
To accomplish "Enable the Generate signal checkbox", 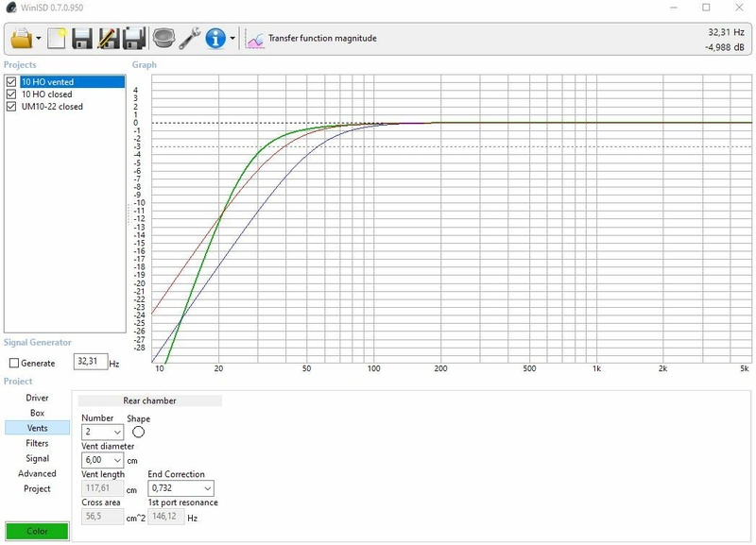I will pyautogui.click(x=14, y=363).
